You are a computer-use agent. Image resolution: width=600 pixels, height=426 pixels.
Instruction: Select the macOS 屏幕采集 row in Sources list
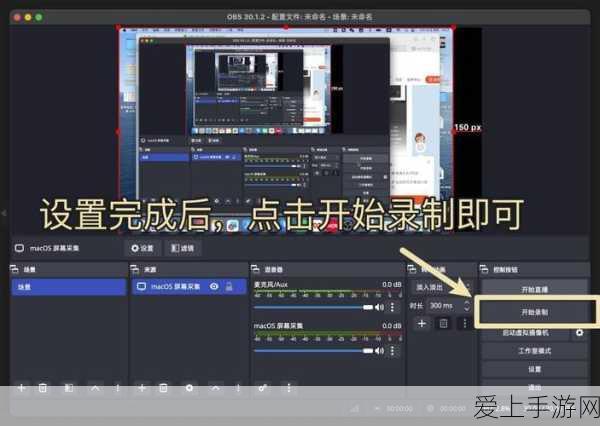pyautogui.click(x=189, y=286)
